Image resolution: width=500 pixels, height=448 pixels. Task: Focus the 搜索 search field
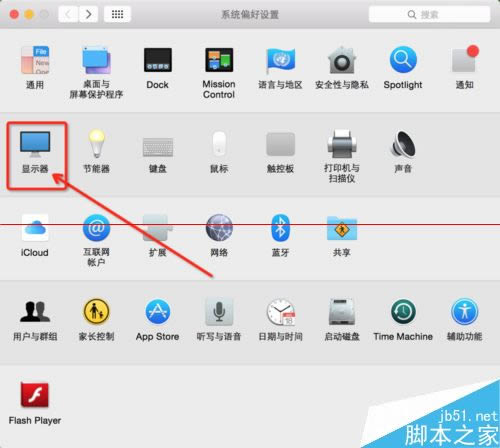pyautogui.click(x=429, y=14)
